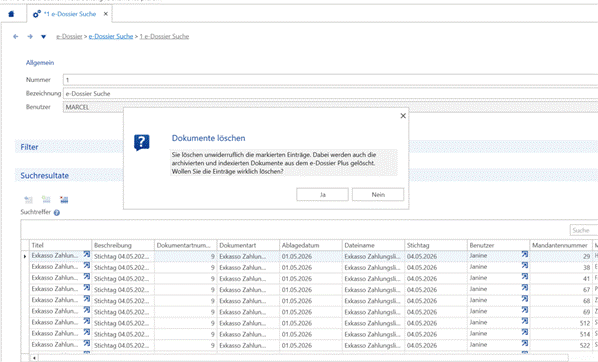Open the home tab icon
Viewport: 598px width, 362px height.
[11, 14]
